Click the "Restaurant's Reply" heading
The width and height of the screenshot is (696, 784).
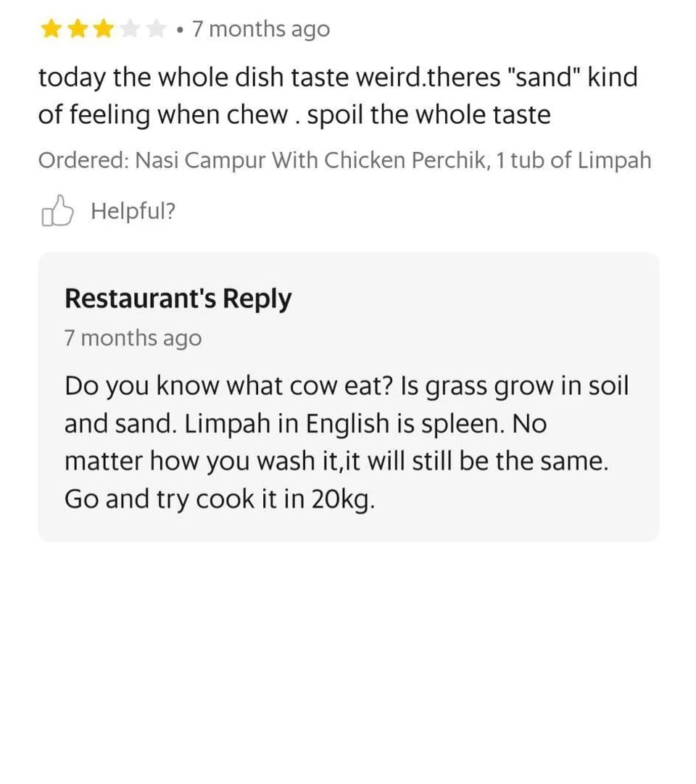(x=178, y=299)
